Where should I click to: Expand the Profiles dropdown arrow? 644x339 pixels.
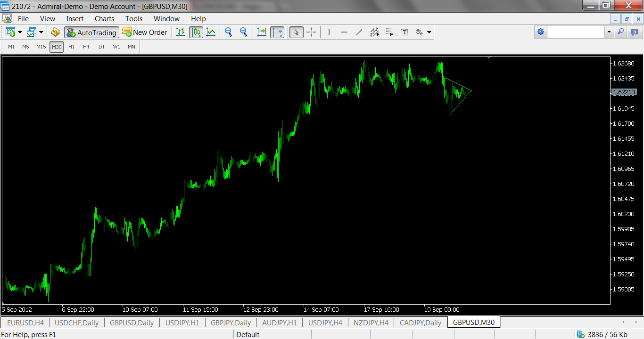(x=41, y=32)
